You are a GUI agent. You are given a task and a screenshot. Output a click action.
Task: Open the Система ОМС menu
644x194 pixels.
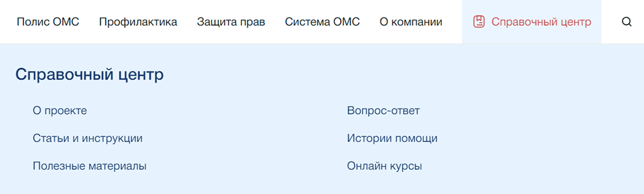[322, 22]
